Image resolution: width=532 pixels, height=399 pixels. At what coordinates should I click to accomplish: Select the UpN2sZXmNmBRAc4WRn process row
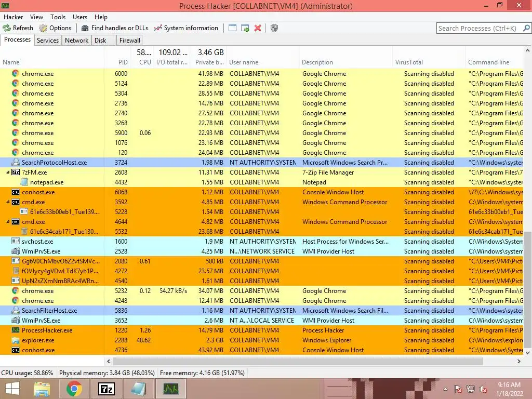pyautogui.click(x=262, y=281)
